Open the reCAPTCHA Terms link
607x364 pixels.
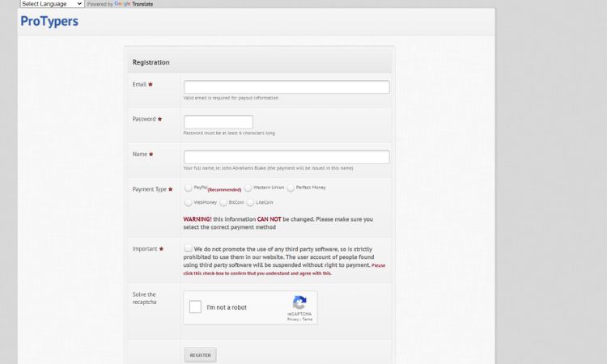[308, 320]
